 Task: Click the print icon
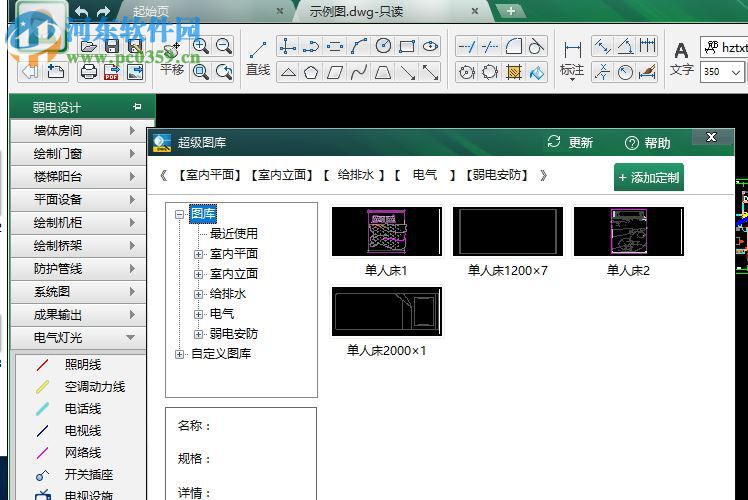tap(89, 72)
